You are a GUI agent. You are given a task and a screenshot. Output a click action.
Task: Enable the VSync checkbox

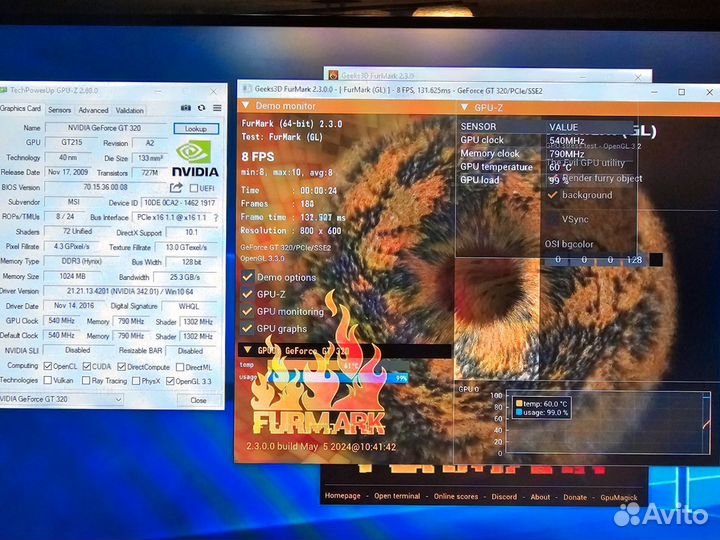552,219
